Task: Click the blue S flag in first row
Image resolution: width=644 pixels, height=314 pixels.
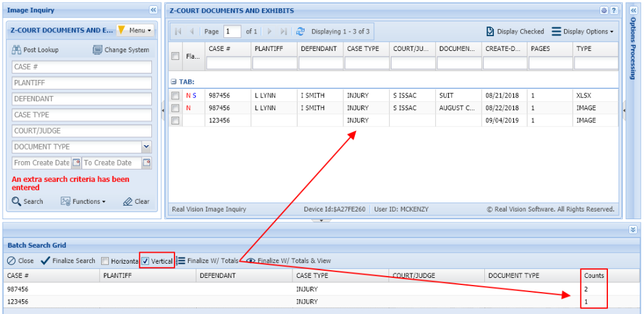Action: point(194,95)
